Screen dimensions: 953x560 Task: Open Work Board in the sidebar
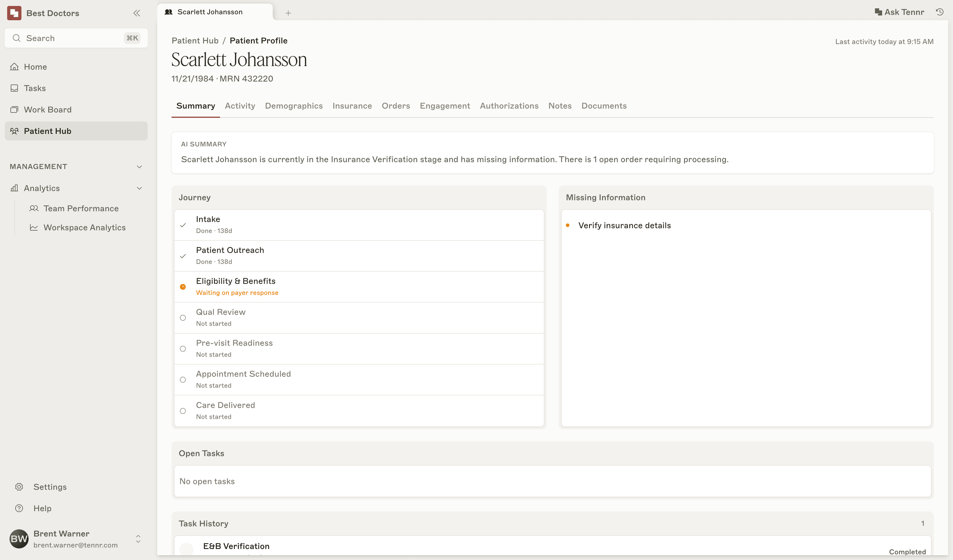[x=76, y=110]
